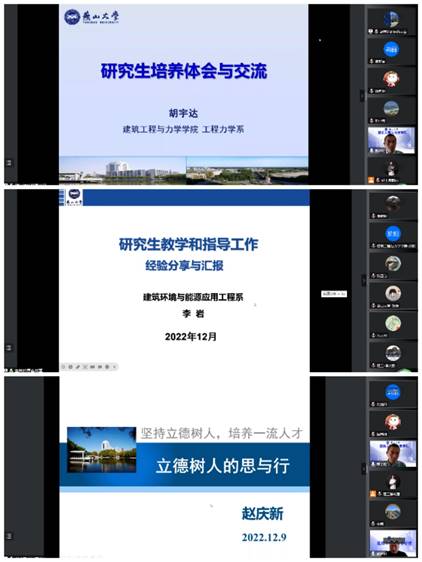Click left-edge panel icon in top meeting view
Image resolution: width=422 pixels, height=562 pixels.
tap(9, 163)
